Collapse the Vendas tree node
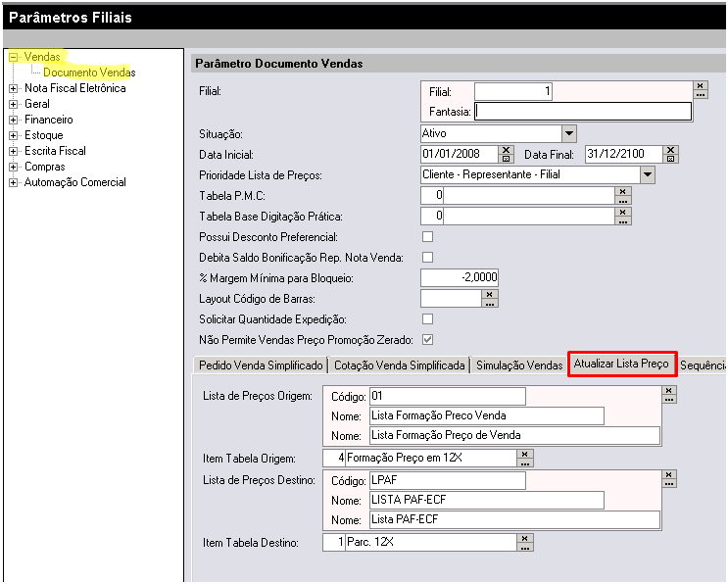This screenshot has height=584, width=728. pyautogui.click(x=14, y=57)
